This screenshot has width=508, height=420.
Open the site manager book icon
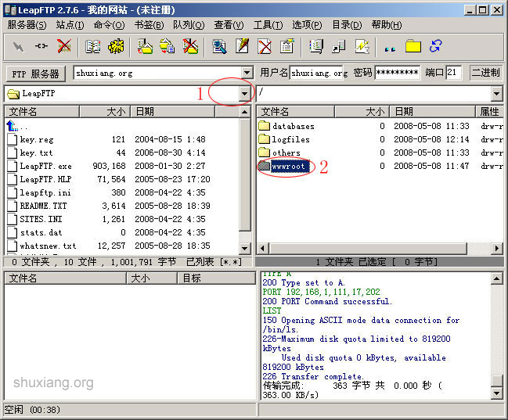point(93,47)
